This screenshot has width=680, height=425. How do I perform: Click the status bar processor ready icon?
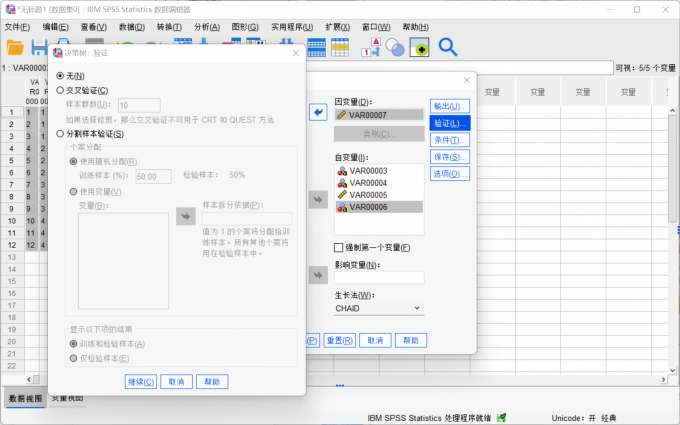(502, 418)
